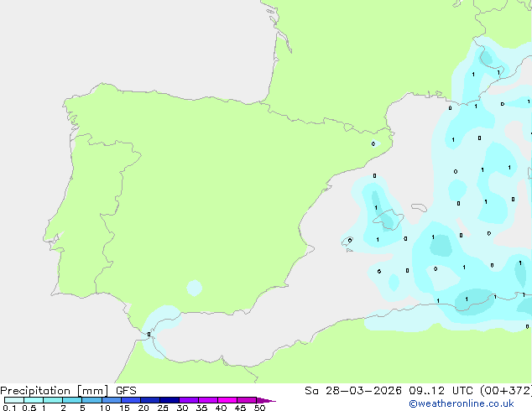Image resolution: width=532 pixels, height=411 pixels.
Task: Select the 5 mm legend color swatch
Action: tap(91, 400)
